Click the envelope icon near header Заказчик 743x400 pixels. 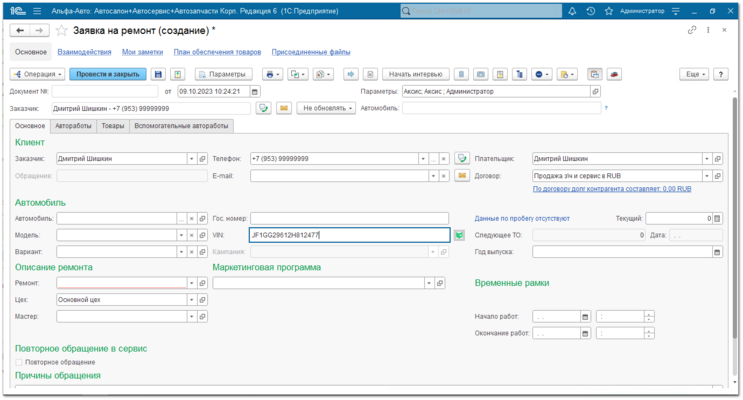(x=284, y=108)
